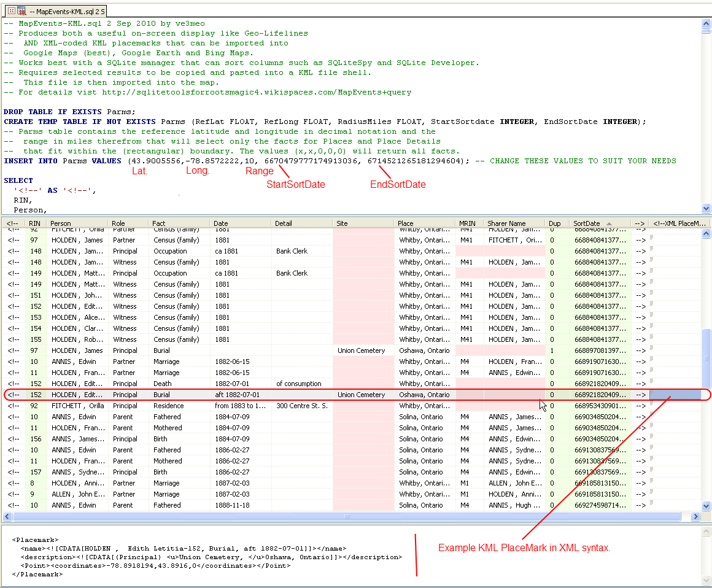Select 'FITCHETT , Orilla' Residence person cell

(77, 406)
